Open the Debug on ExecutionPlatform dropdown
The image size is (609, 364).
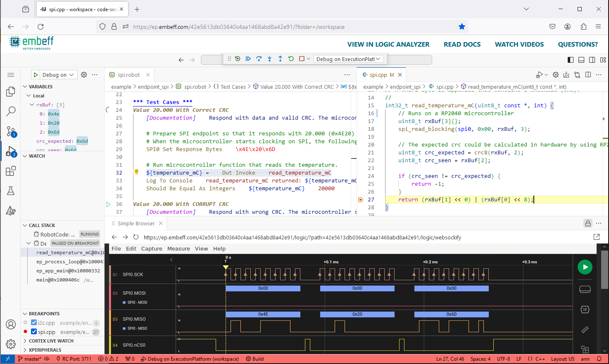348,59
